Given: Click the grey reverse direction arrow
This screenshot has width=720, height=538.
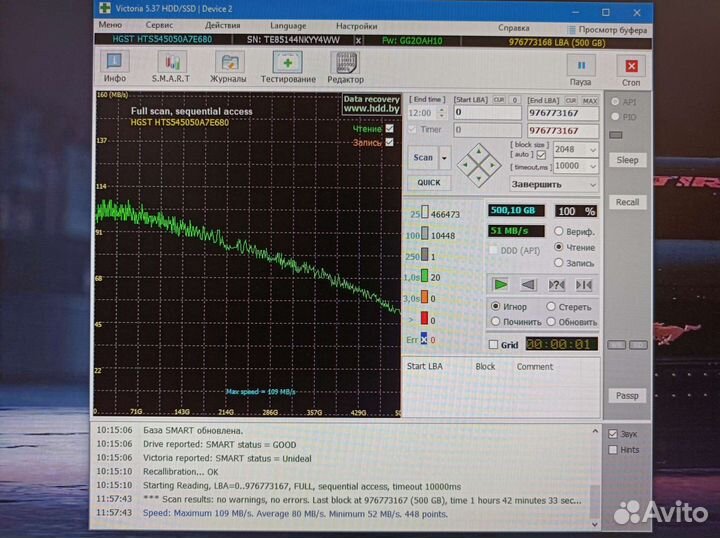Looking at the screenshot, I should pos(528,285).
